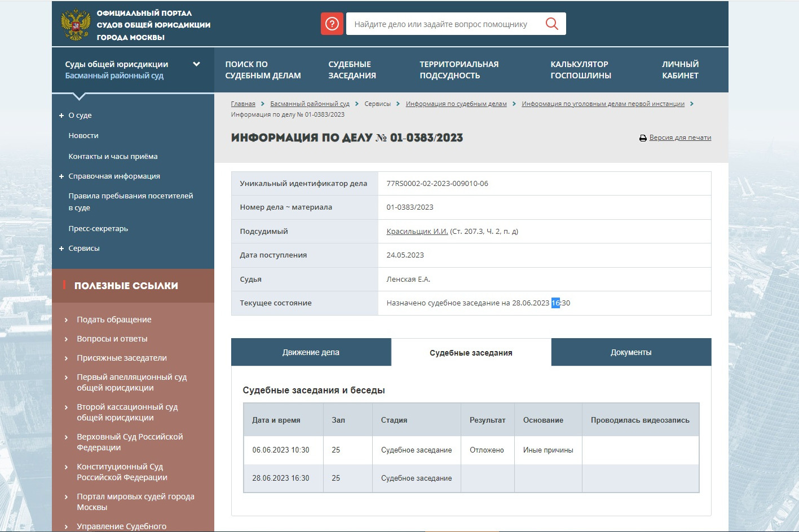This screenshot has height=532, width=799.
Task: Click the portal title Официальный портал судов
Action: pos(153,25)
